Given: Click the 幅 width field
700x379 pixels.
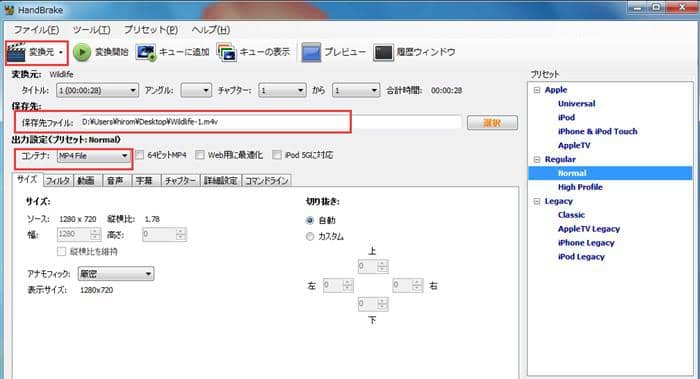Looking at the screenshot, I should click(x=79, y=234).
